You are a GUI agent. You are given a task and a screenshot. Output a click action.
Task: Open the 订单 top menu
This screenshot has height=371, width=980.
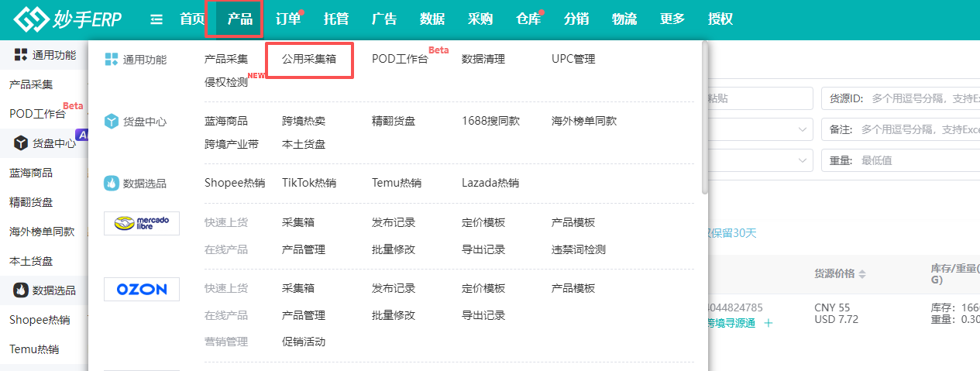click(288, 19)
